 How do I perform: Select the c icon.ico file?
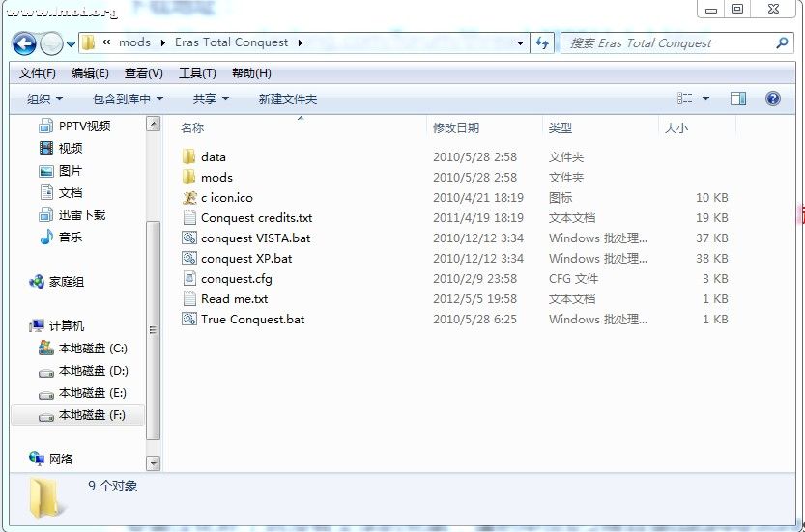click(x=226, y=198)
